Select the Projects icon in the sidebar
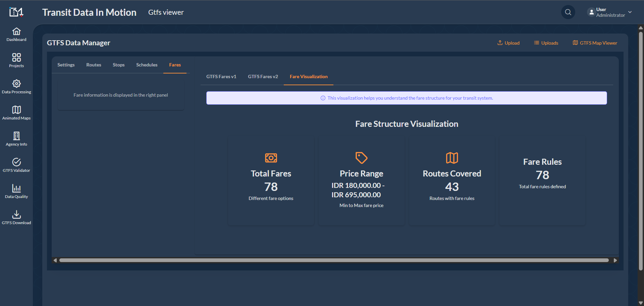The width and height of the screenshot is (644, 306). coord(16,60)
